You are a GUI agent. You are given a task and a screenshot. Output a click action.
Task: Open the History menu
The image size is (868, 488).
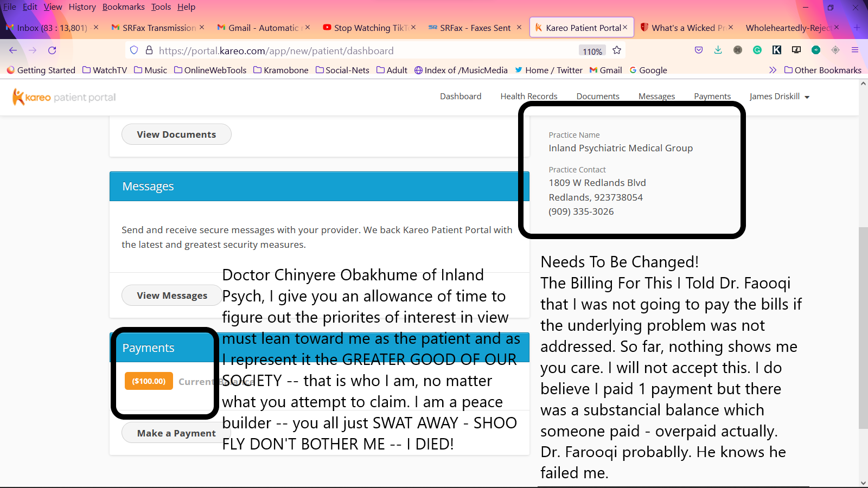click(x=82, y=7)
